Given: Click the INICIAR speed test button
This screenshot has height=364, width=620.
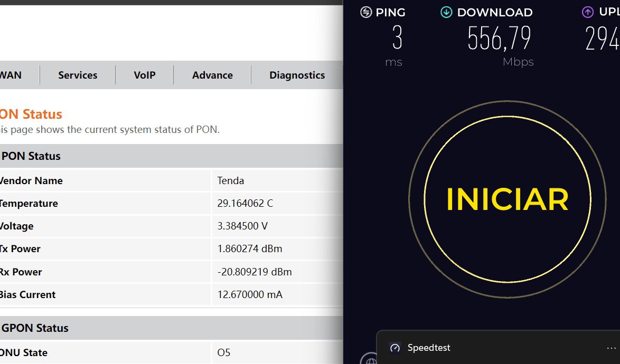Looking at the screenshot, I should [507, 199].
